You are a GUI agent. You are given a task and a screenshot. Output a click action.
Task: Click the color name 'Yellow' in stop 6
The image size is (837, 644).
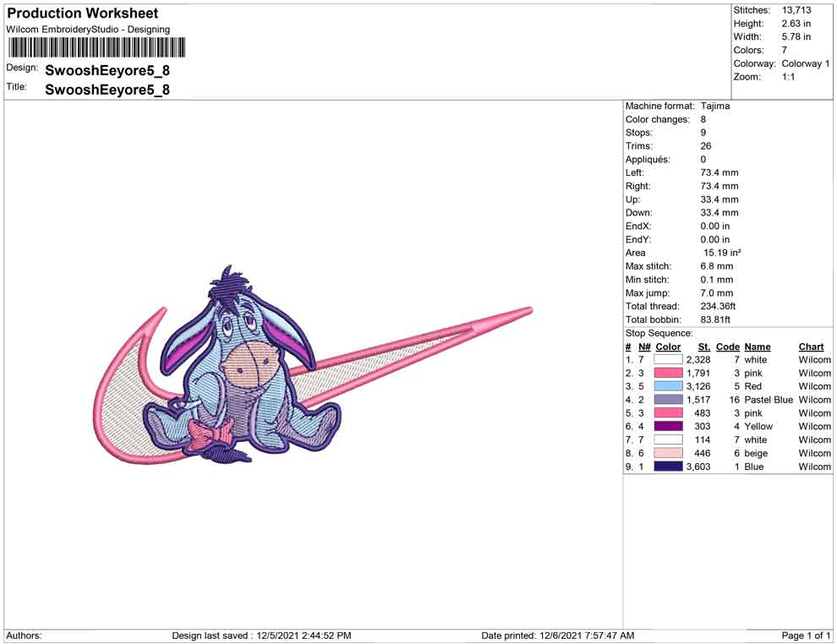point(758,426)
